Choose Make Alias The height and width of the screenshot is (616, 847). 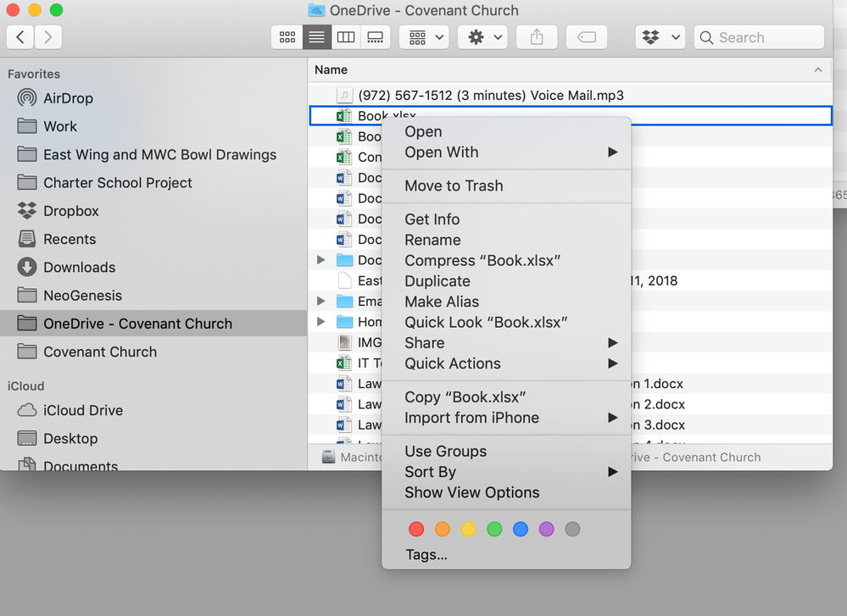coord(506,302)
